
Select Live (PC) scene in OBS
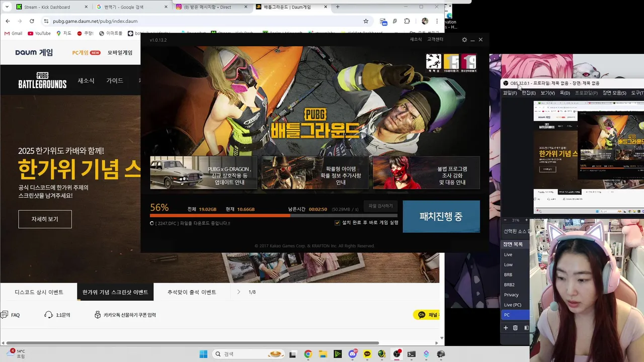coord(515,305)
